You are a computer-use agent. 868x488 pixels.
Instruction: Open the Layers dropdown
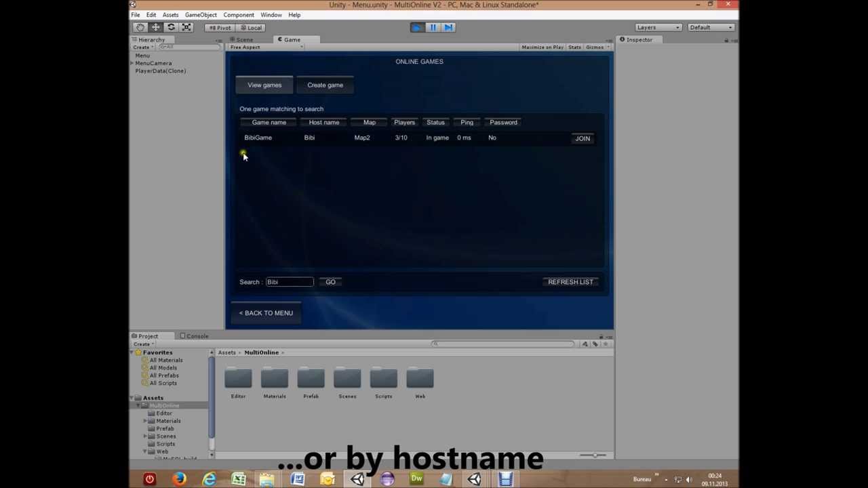point(658,28)
